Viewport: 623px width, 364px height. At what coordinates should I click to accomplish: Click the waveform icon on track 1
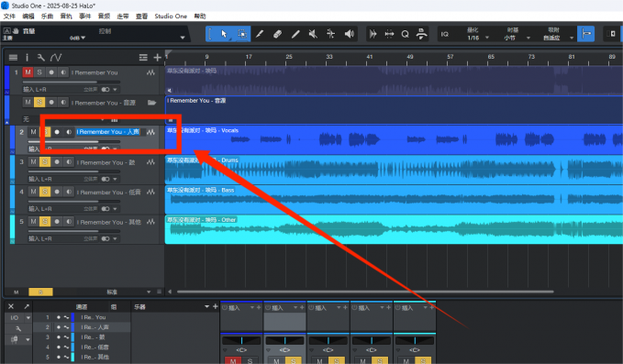(150, 72)
